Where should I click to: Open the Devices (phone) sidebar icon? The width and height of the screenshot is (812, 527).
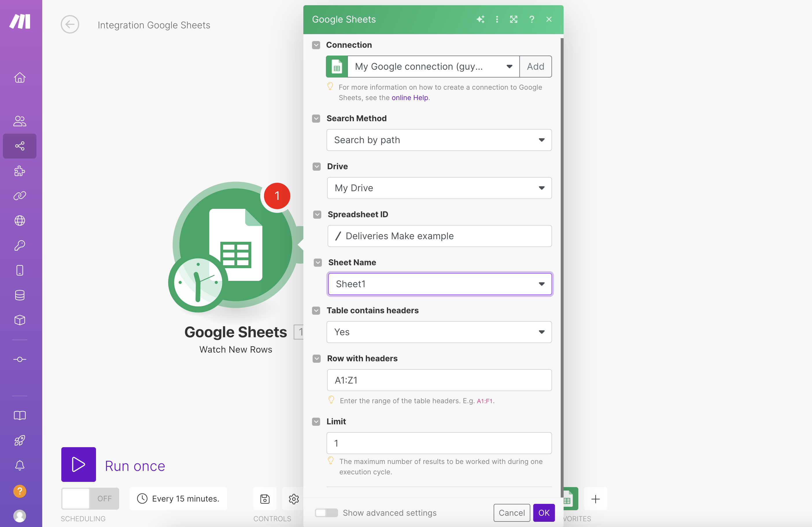pyautogui.click(x=20, y=270)
